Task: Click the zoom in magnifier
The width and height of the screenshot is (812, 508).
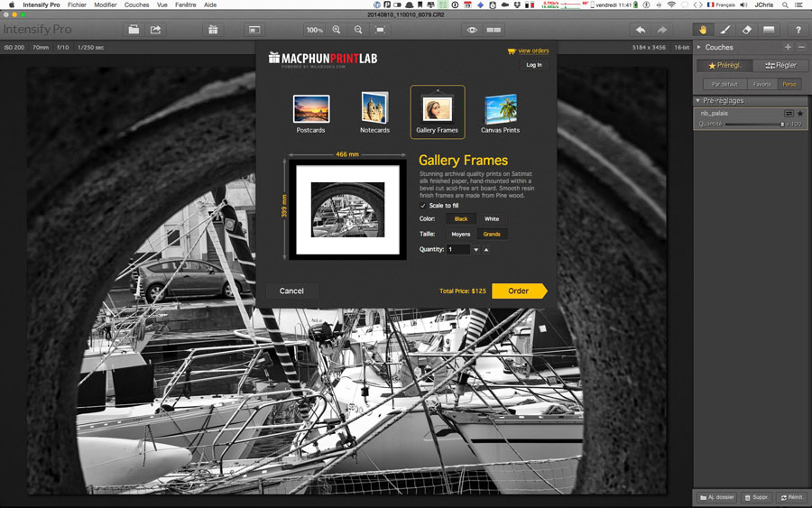Action: [x=337, y=30]
